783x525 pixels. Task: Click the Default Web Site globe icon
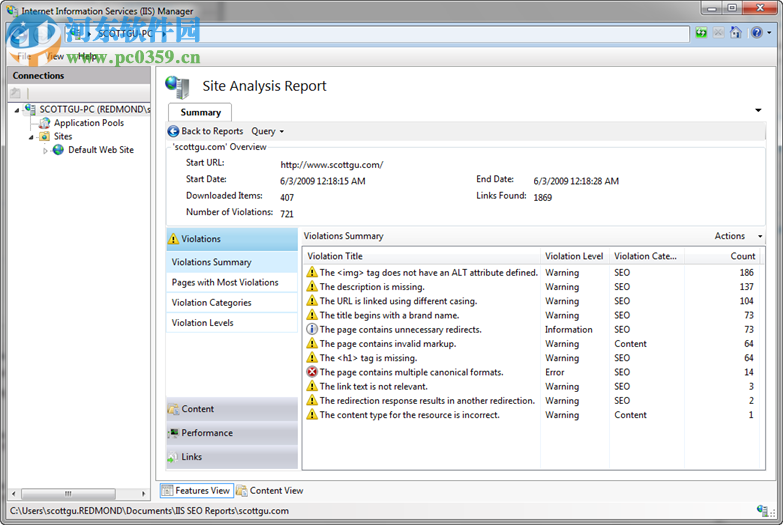pos(58,150)
